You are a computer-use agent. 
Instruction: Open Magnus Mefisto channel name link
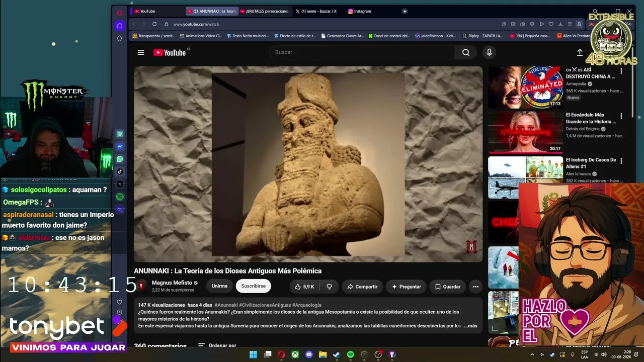172,283
